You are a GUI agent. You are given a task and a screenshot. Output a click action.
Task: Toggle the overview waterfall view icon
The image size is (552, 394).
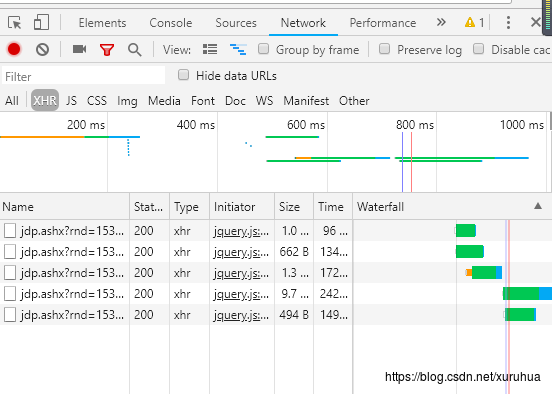238,49
